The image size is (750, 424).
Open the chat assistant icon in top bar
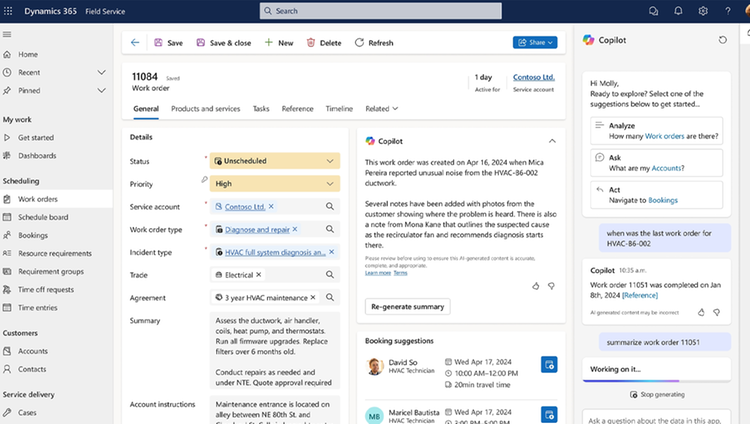point(653,11)
